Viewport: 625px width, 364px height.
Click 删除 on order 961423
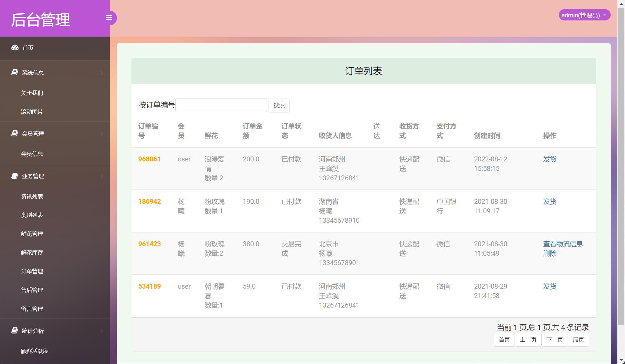[550, 253]
